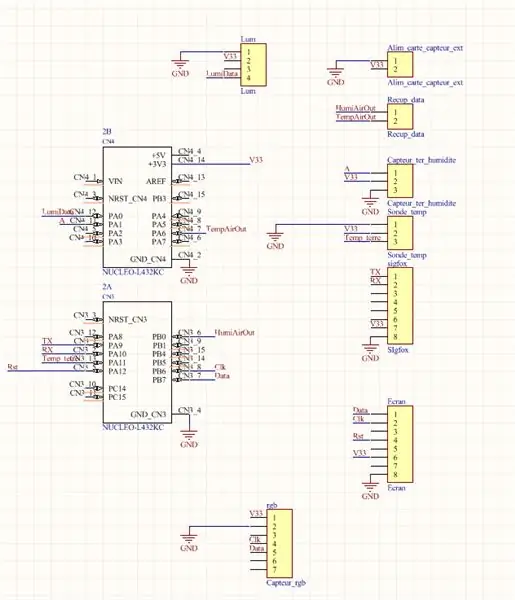Click the NRST_CN3 pin label

click(x=128, y=319)
